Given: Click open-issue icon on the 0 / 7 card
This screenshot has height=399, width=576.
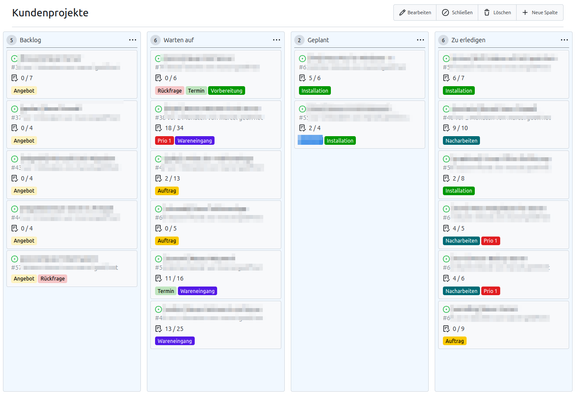Looking at the screenshot, I should tap(14, 58).
